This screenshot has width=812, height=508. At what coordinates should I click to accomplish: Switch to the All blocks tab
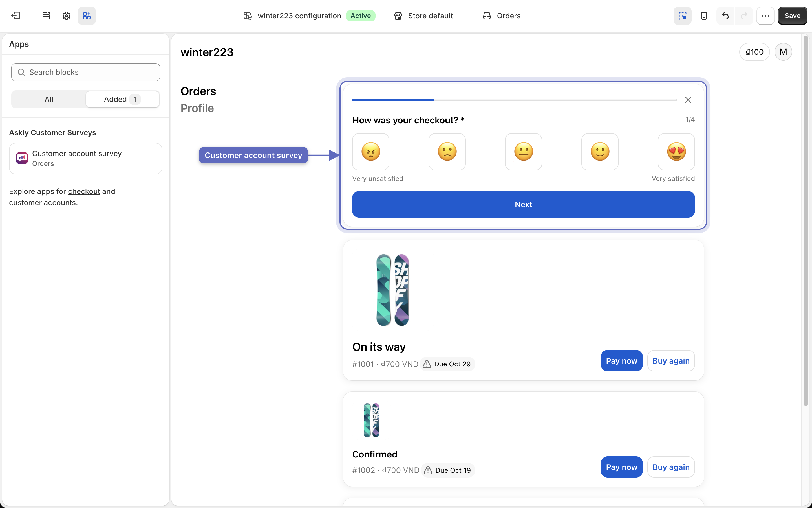(x=49, y=99)
